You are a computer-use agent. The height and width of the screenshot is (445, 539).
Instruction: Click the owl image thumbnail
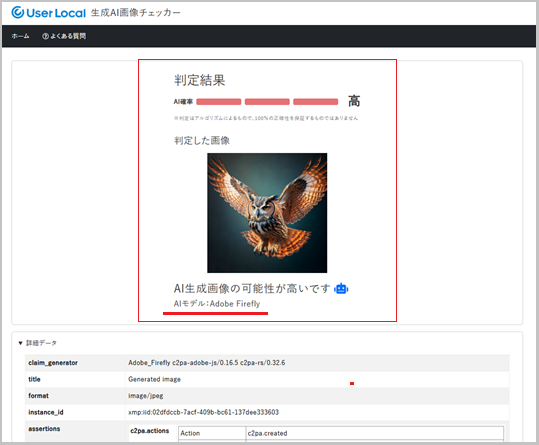pos(267,213)
